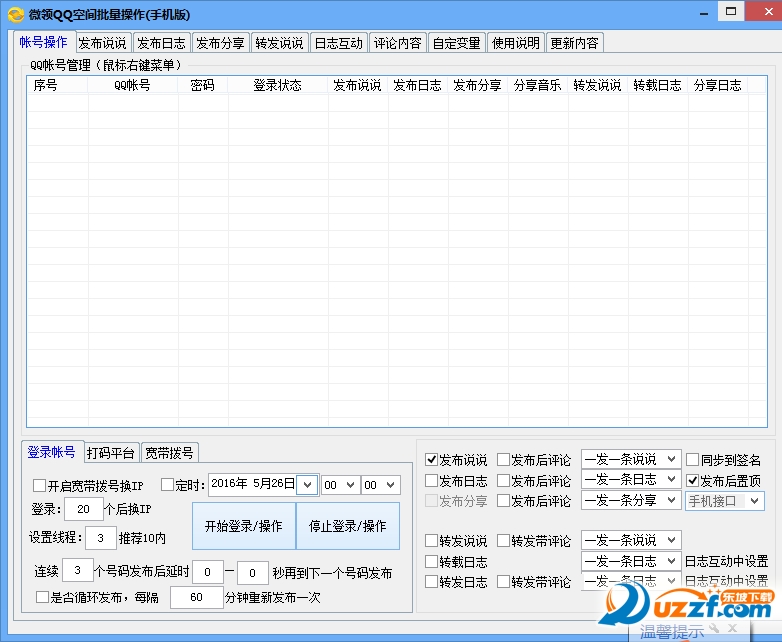This screenshot has height=642, width=782.
Task: Click the 60 minutes interval field
Action: pyautogui.click(x=196, y=597)
